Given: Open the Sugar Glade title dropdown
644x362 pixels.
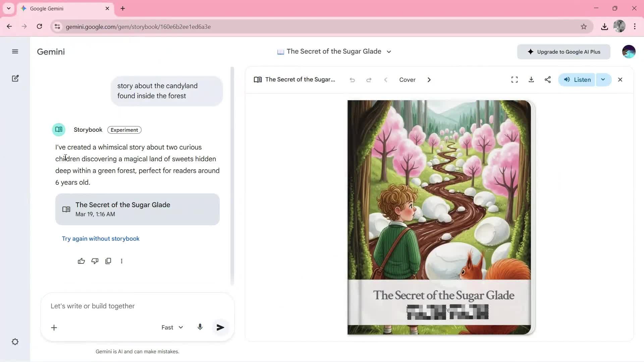Looking at the screenshot, I should click(x=389, y=52).
